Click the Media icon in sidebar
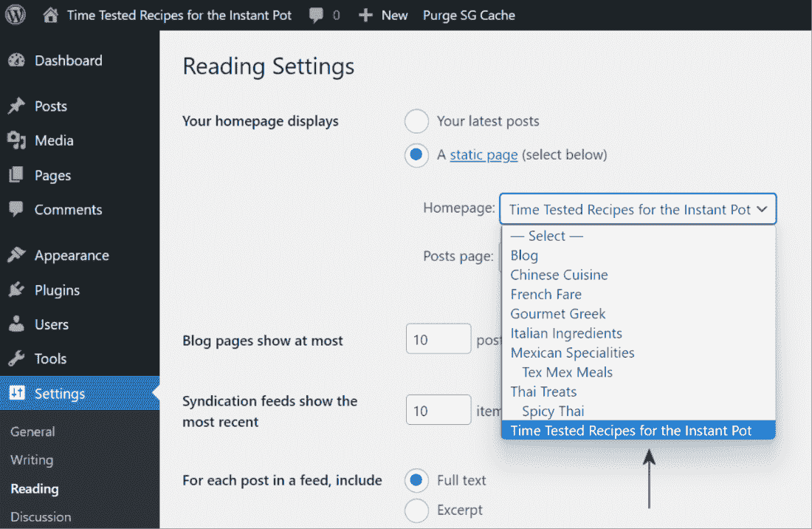 (x=16, y=140)
